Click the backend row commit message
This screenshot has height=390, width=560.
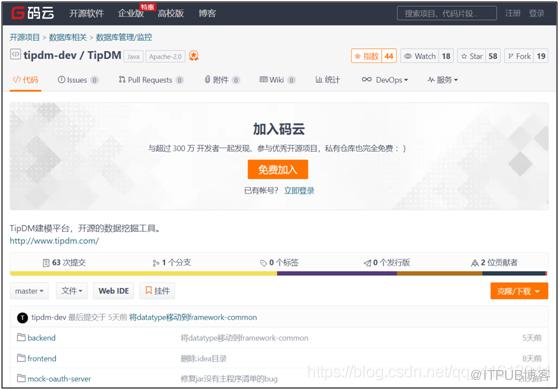click(245, 338)
